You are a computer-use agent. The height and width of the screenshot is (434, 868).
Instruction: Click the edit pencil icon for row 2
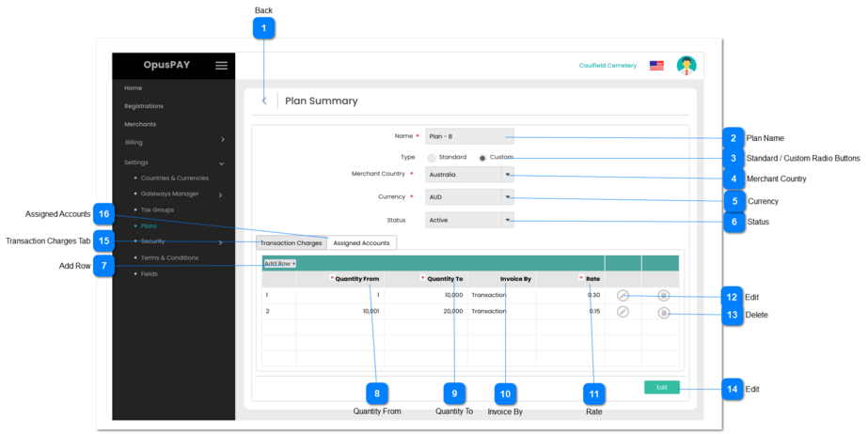coord(623,312)
